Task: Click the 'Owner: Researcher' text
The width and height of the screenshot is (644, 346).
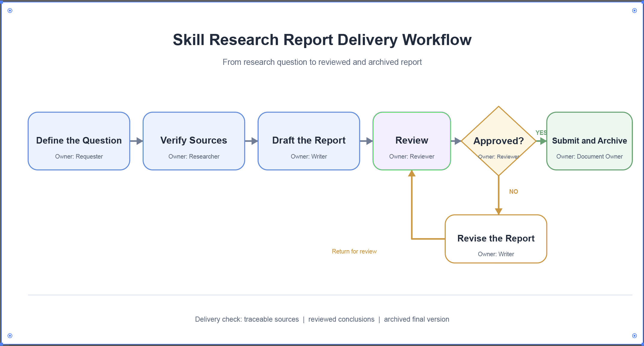Action: 194,156
